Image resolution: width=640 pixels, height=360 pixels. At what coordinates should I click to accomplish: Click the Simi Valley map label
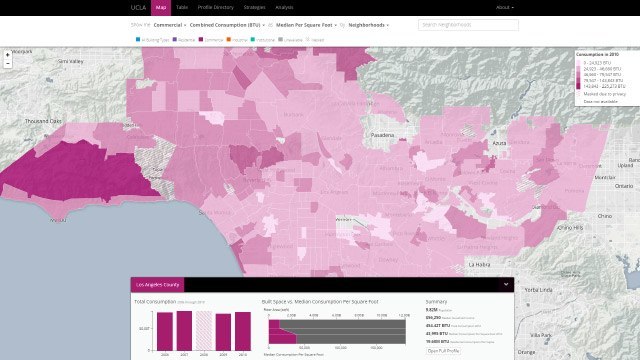71,61
